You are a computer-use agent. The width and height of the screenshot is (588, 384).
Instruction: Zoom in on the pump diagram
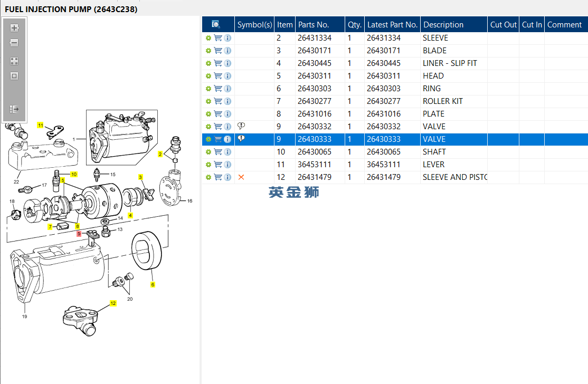(14, 28)
